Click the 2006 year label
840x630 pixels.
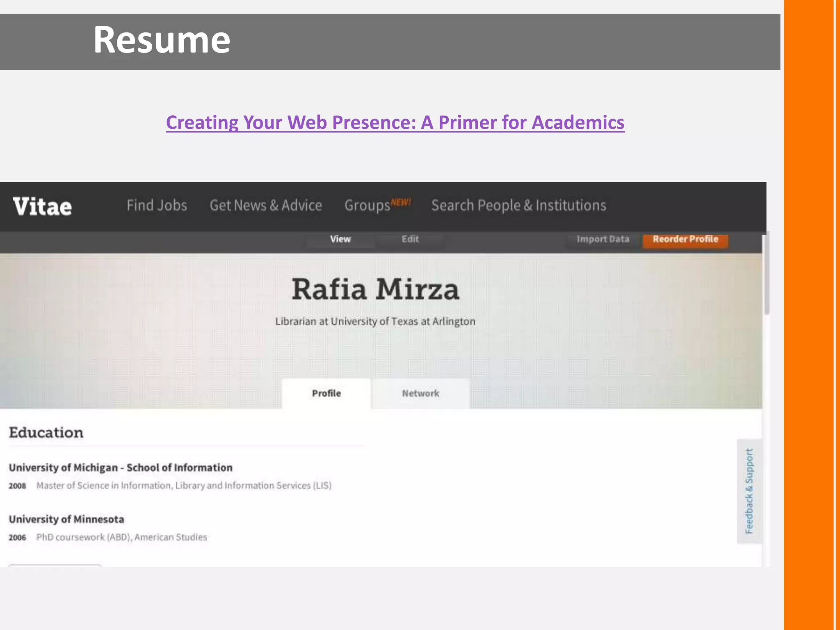[x=17, y=538]
